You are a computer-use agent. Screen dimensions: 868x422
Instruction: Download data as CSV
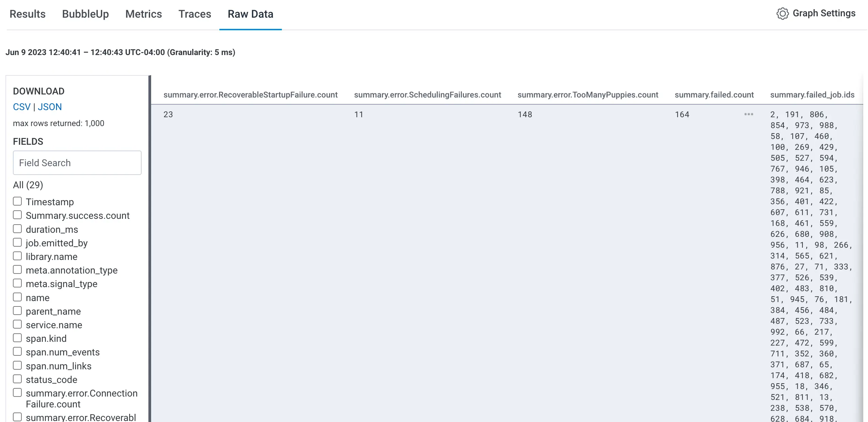[x=21, y=107]
